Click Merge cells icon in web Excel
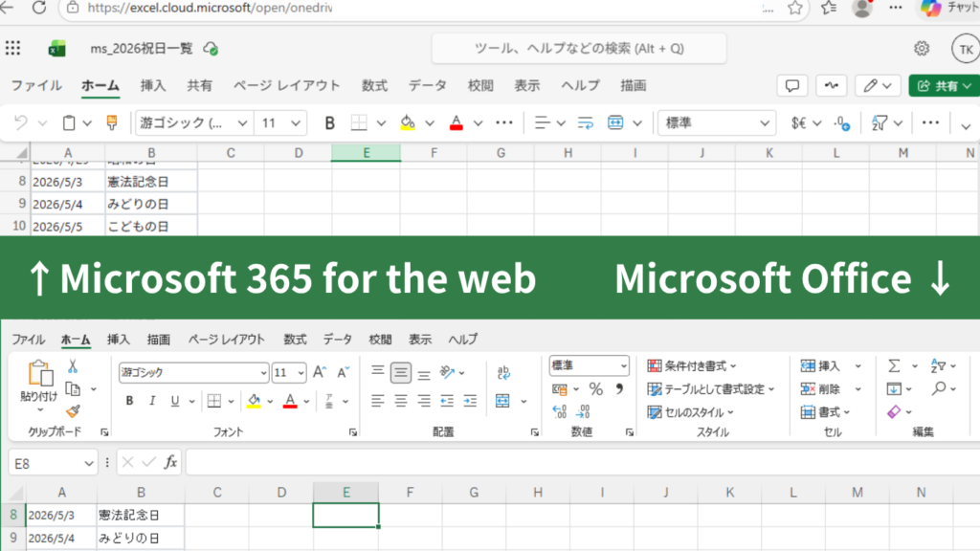The image size is (980, 551). click(x=615, y=123)
